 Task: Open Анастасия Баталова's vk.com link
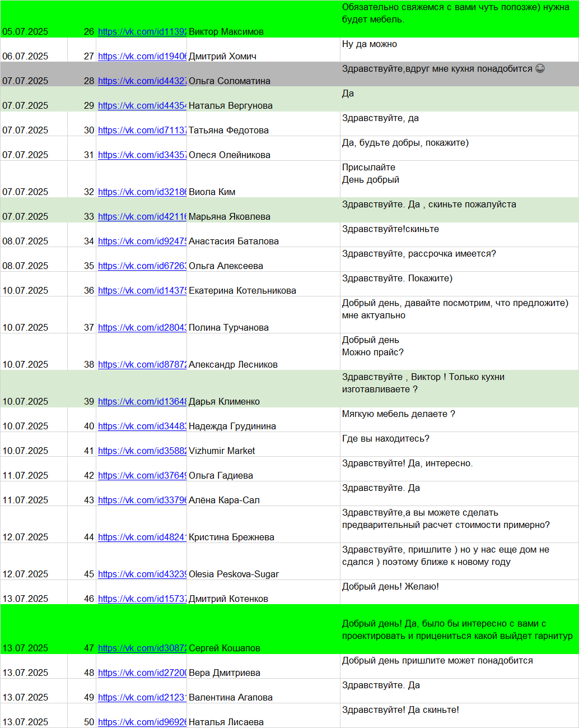pyautogui.click(x=142, y=242)
